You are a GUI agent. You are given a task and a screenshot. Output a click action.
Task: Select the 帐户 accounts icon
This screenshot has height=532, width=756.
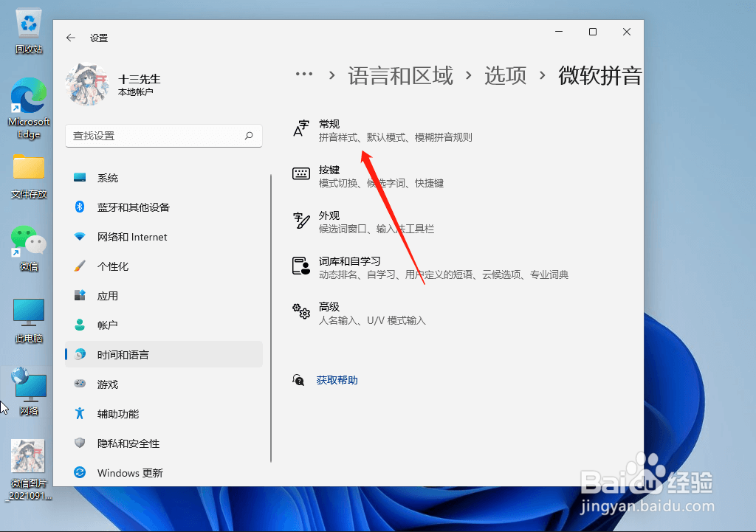[x=80, y=325]
